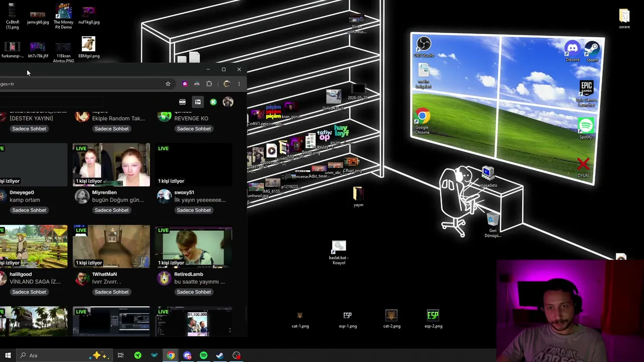Open RetiredLamb live stream thumbnail
The width and height of the screenshot is (644, 362).
(x=194, y=246)
